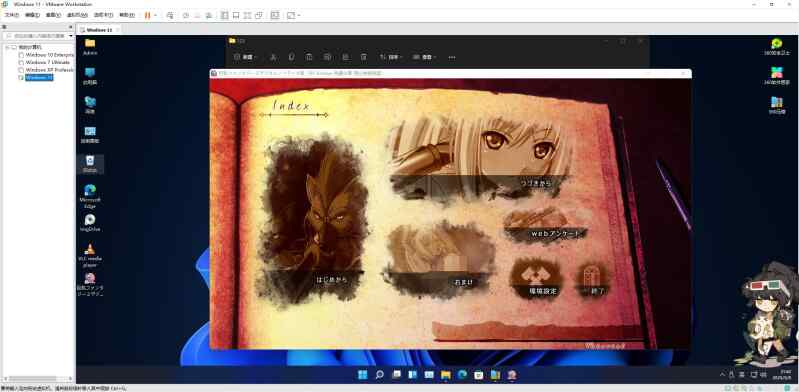
Task: Click the Windows Start button in taskbar
Action: click(x=362, y=375)
